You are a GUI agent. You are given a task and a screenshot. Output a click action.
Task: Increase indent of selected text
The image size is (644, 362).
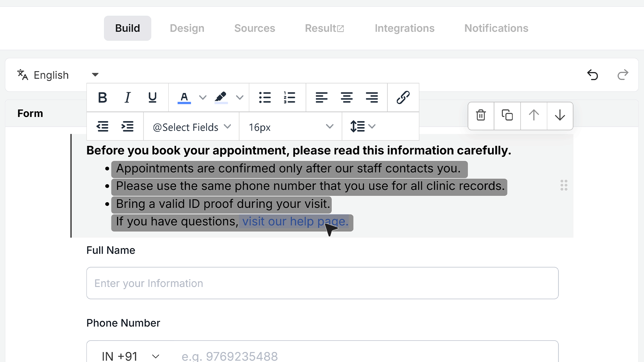(127, 126)
